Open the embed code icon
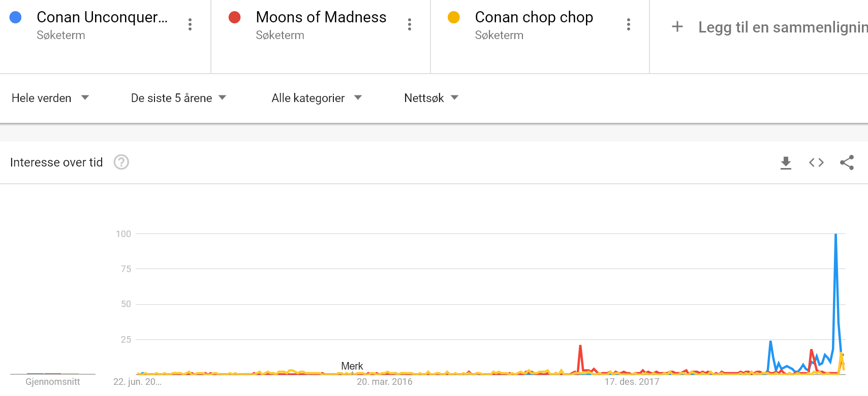 click(x=816, y=162)
